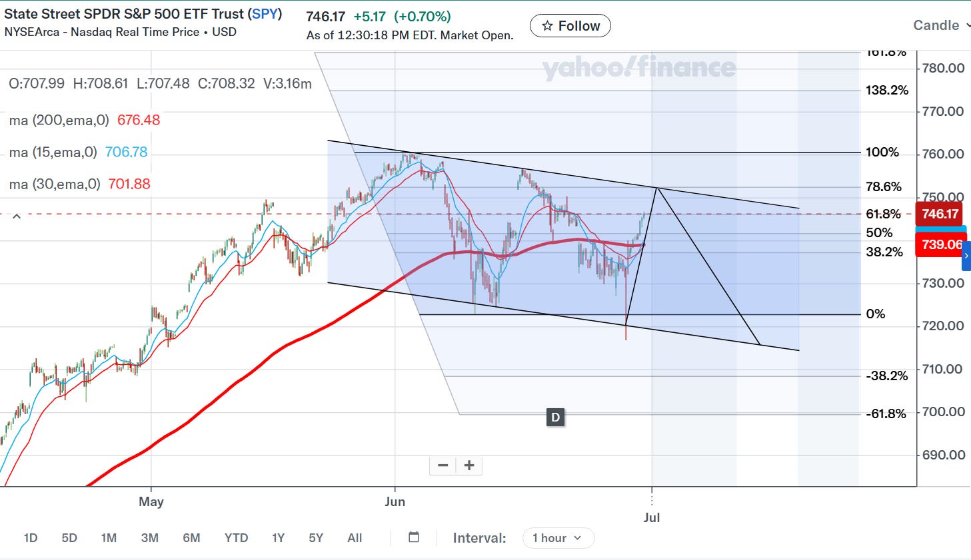Select the 78.6% Fibonacci level label

pos(883,187)
